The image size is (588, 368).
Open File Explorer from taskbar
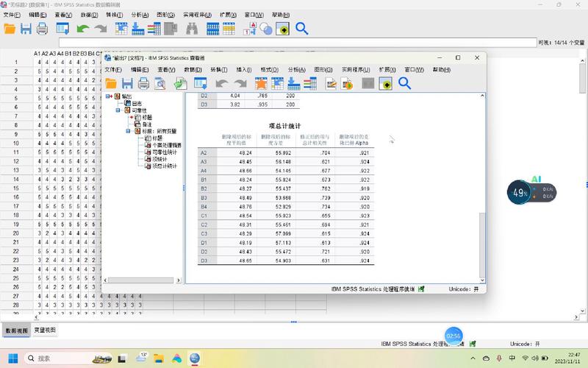click(159, 358)
